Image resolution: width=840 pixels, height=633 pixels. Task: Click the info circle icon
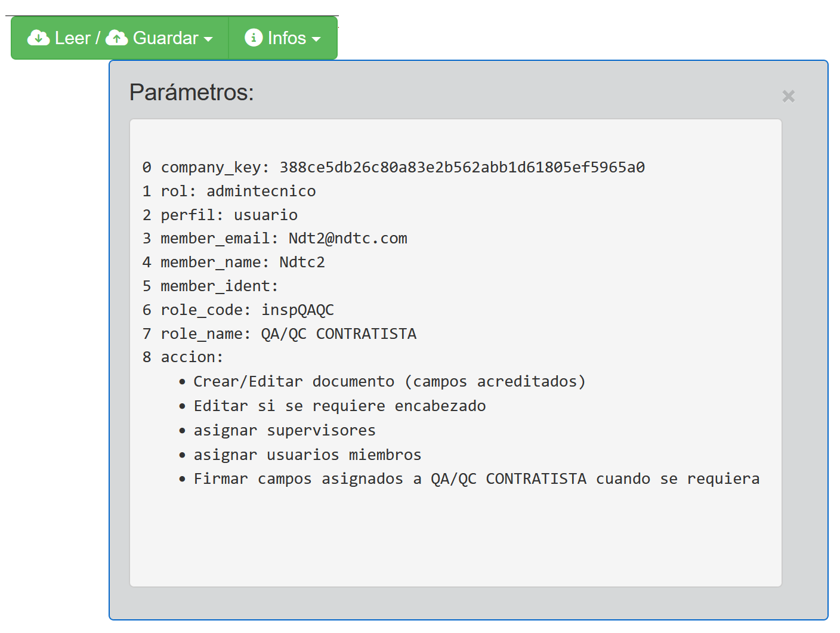pyautogui.click(x=254, y=38)
